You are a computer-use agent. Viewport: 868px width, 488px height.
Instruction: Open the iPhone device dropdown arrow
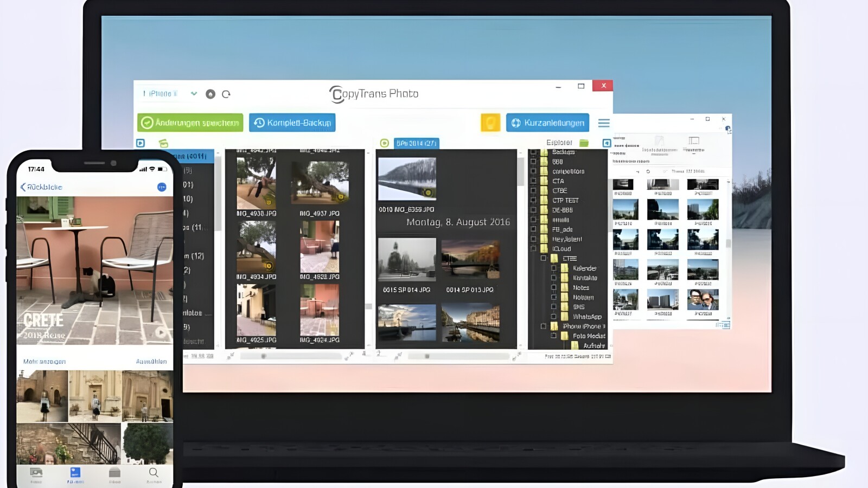(194, 94)
